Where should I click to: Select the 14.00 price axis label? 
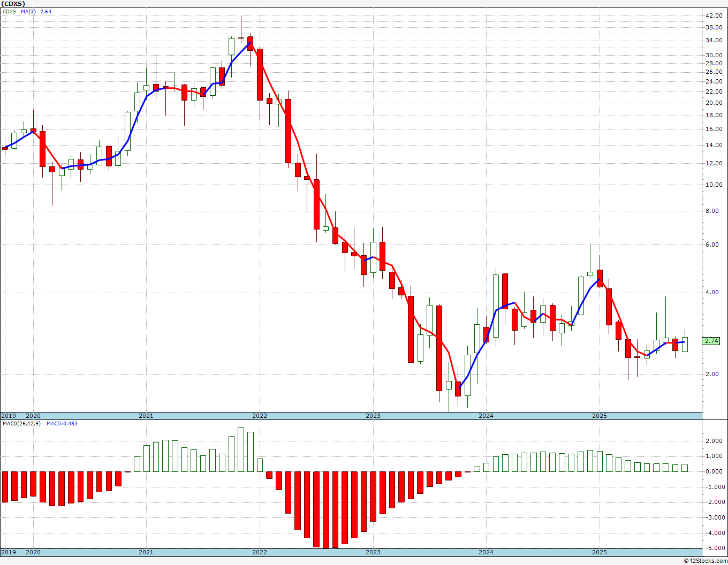(714, 145)
